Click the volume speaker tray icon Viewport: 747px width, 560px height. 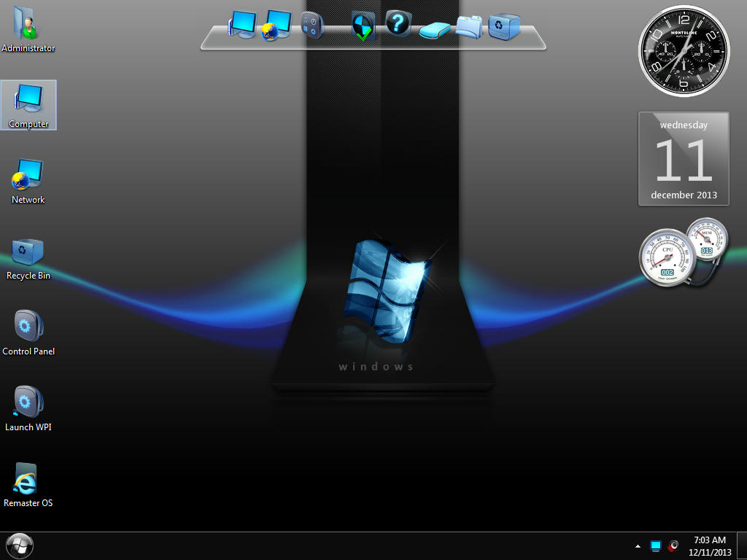click(x=673, y=545)
